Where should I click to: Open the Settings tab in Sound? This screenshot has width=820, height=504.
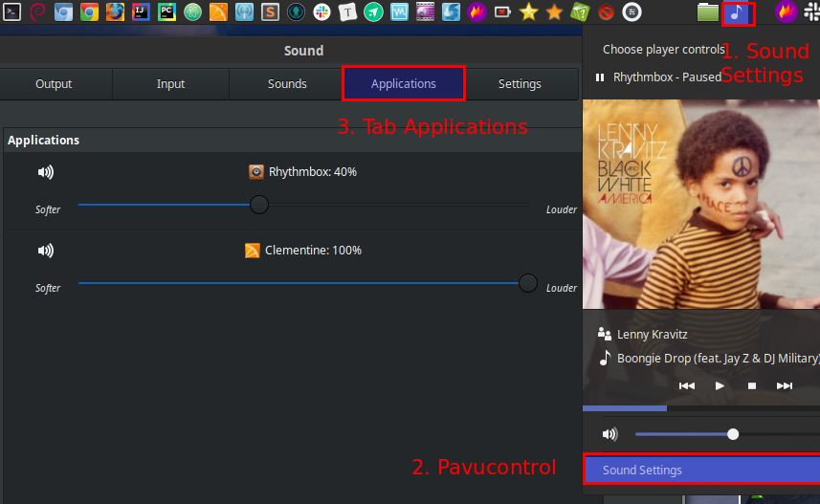coord(520,83)
